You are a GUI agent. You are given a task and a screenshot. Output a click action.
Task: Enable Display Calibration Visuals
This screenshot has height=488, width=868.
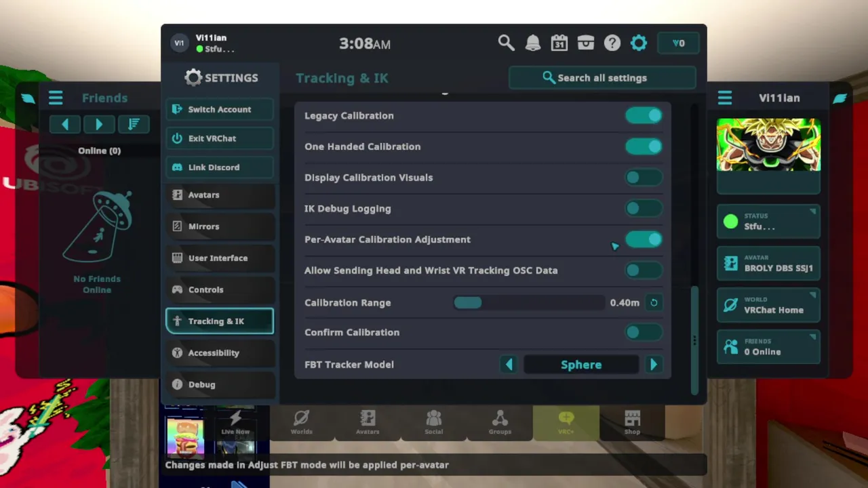coord(644,178)
